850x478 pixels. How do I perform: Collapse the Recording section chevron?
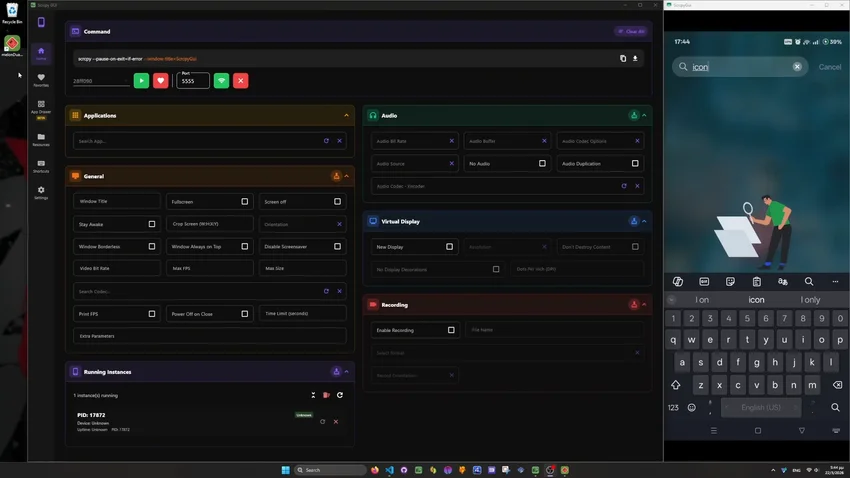tap(644, 305)
